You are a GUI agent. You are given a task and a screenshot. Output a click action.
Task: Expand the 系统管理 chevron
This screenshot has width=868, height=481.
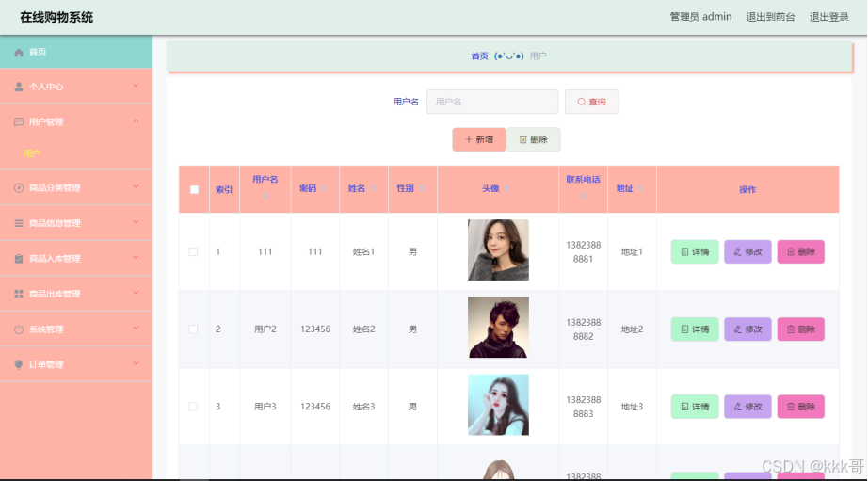[x=136, y=329]
